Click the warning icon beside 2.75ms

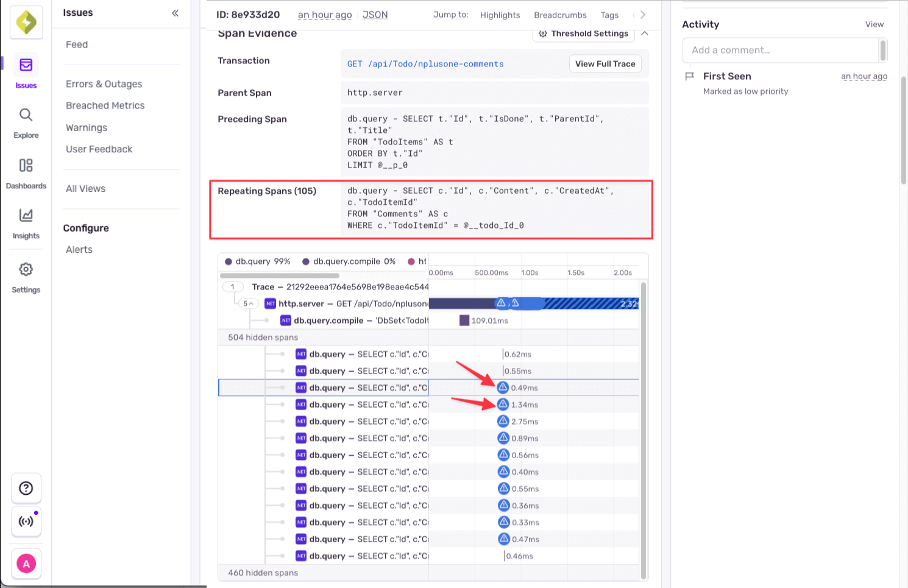pos(503,421)
